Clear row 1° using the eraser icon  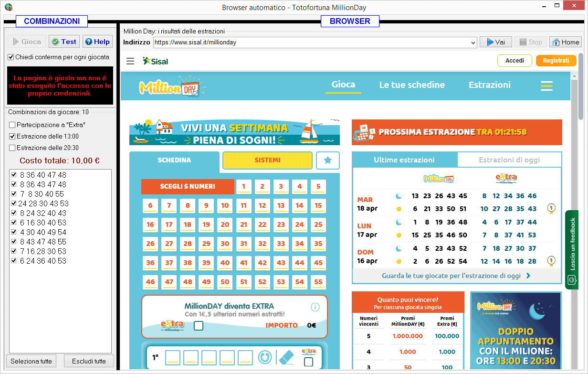287,357
